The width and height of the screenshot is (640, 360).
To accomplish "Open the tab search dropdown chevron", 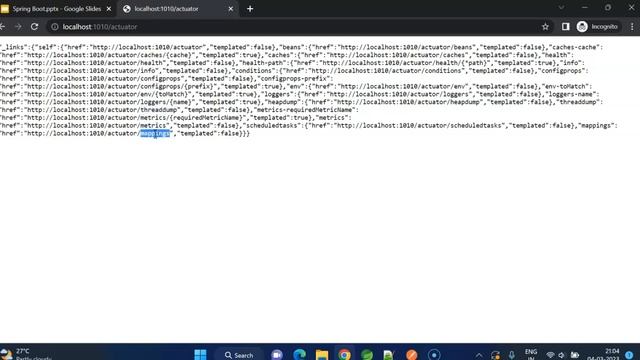I will tap(561, 7).
